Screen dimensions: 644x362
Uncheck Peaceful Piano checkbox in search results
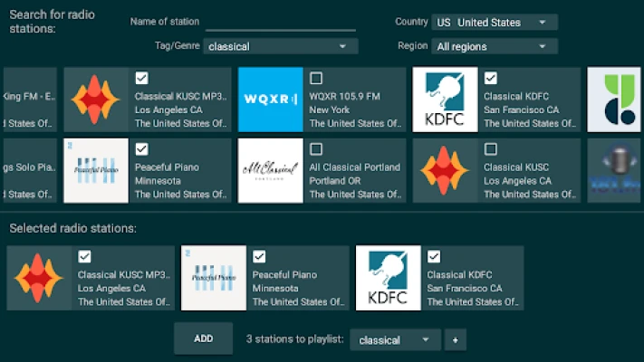(x=141, y=148)
